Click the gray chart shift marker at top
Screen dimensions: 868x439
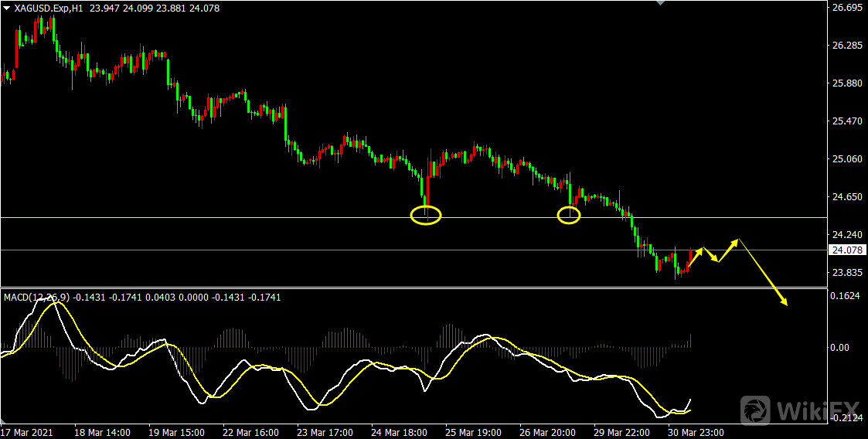tap(659, 3)
